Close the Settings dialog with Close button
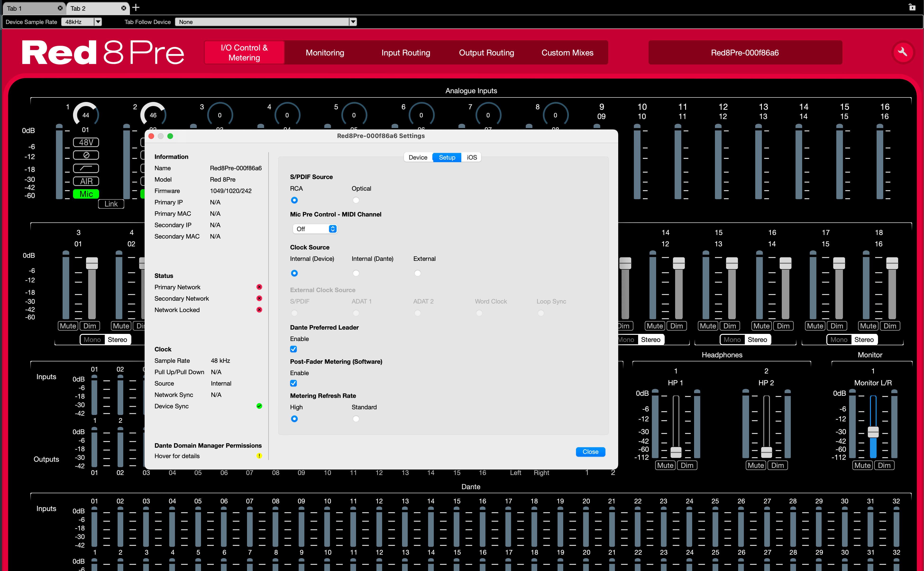The width and height of the screenshot is (924, 571). [590, 452]
